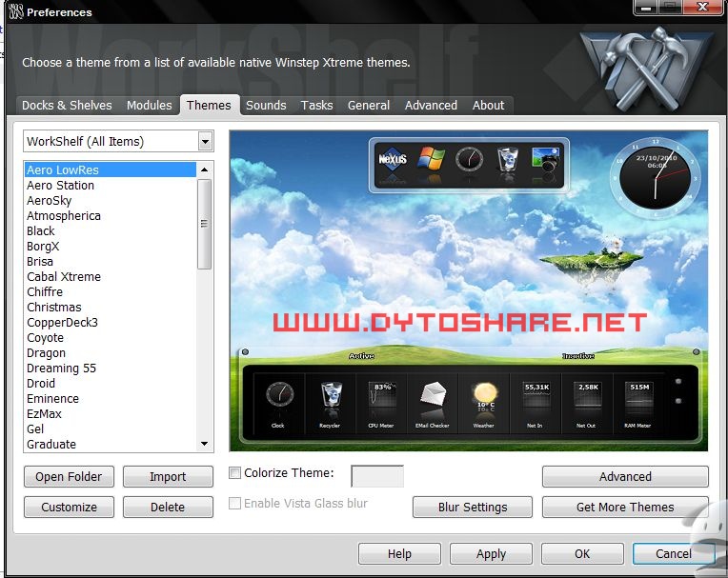Enable the Colorize Theme checkbox

(235, 472)
